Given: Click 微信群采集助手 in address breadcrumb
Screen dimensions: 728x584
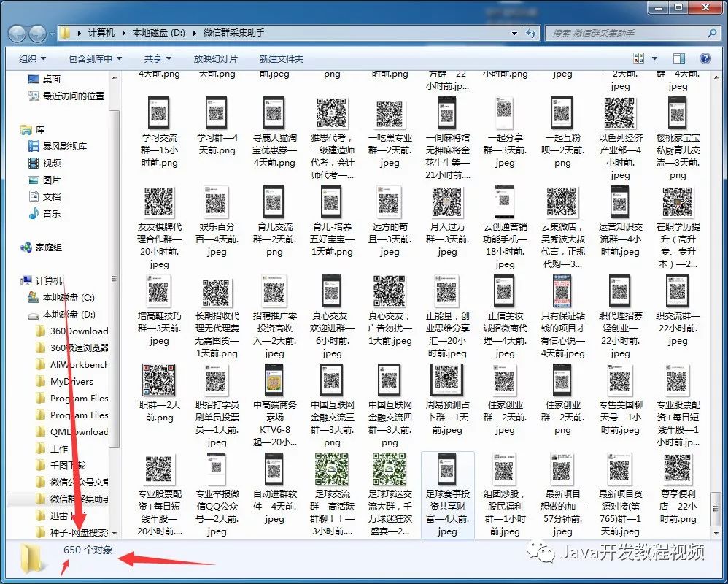Looking at the screenshot, I should 234,33.
